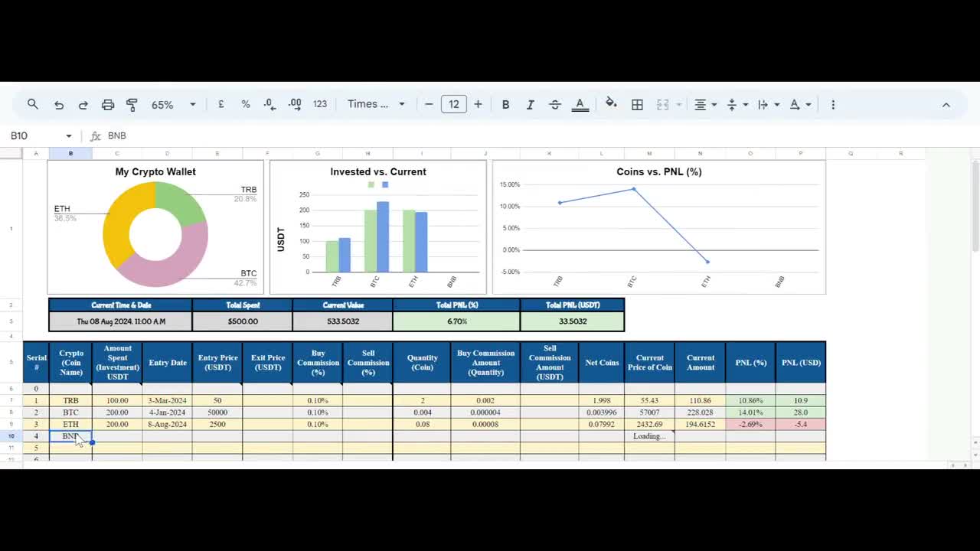Image resolution: width=980 pixels, height=551 pixels.
Task: Undo the last action
Action: pyautogui.click(x=59, y=104)
